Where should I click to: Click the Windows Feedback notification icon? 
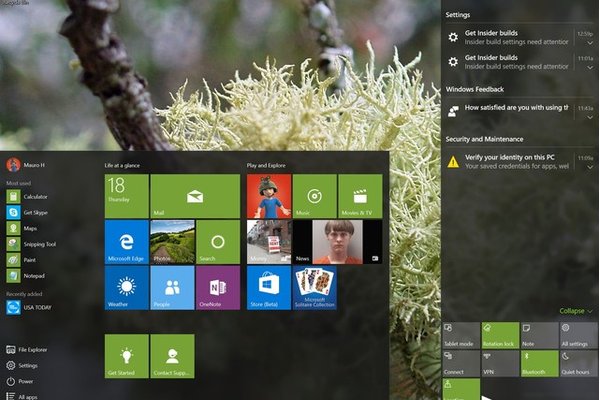click(453, 111)
